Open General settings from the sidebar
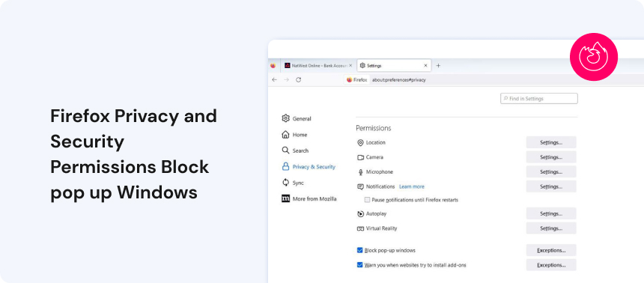The image size is (644, 283). tap(297, 119)
